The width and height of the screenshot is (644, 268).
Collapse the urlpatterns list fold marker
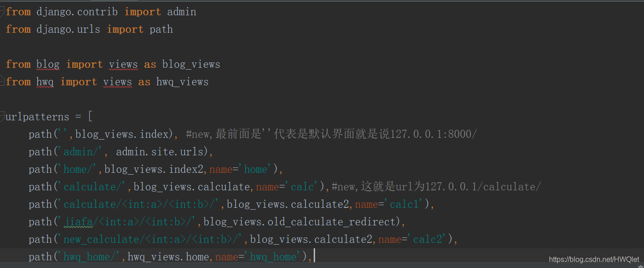click(x=2, y=117)
